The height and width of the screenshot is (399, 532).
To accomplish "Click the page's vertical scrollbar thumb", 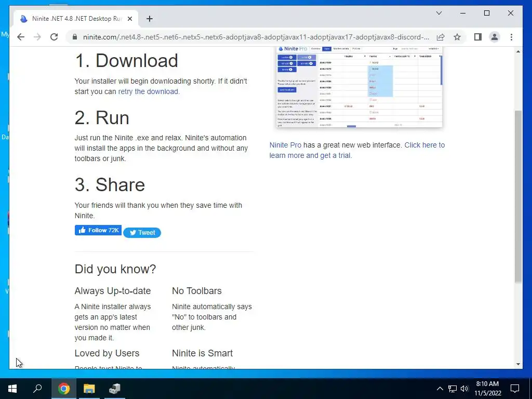I will [x=518, y=196].
